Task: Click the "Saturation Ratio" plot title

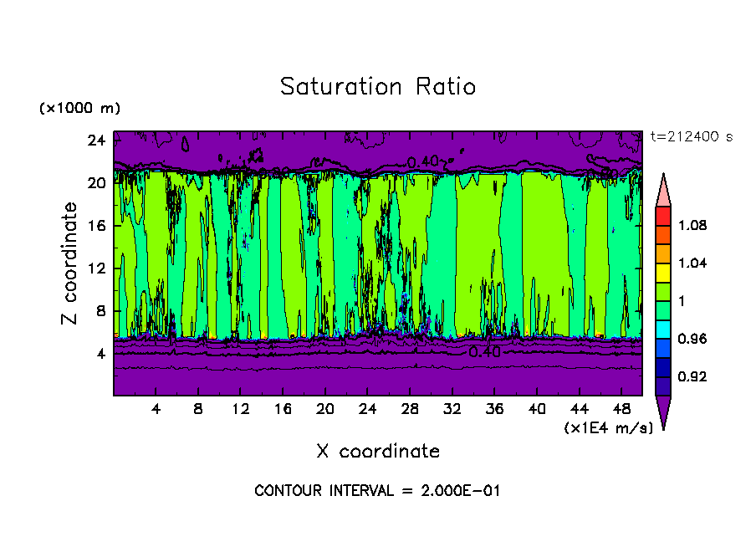Action: coord(377,87)
